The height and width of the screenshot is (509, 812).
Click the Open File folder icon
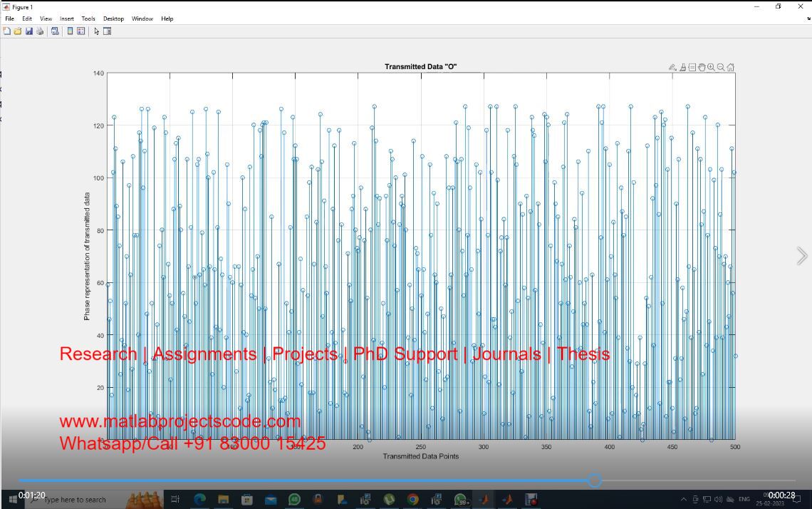[x=18, y=31]
